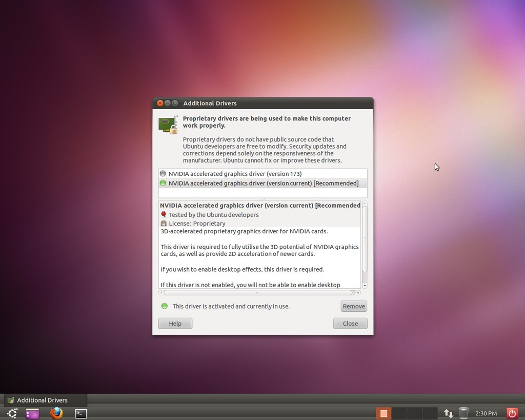Click the pane divider handle between list and description

263,199
